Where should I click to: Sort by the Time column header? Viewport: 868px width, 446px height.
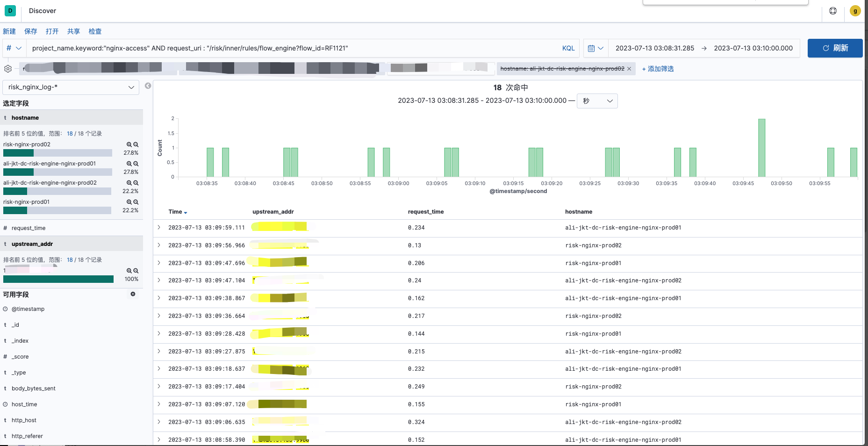(178, 212)
